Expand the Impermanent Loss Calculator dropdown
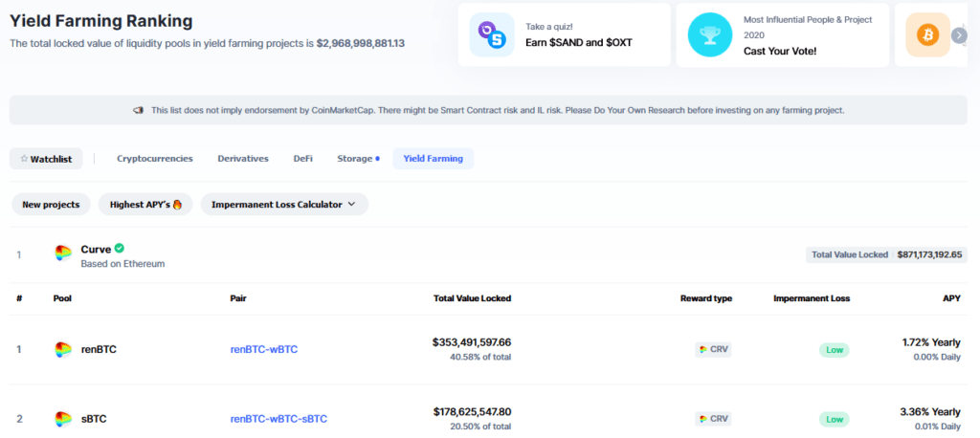The height and width of the screenshot is (438, 980). click(x=283, y=205)
